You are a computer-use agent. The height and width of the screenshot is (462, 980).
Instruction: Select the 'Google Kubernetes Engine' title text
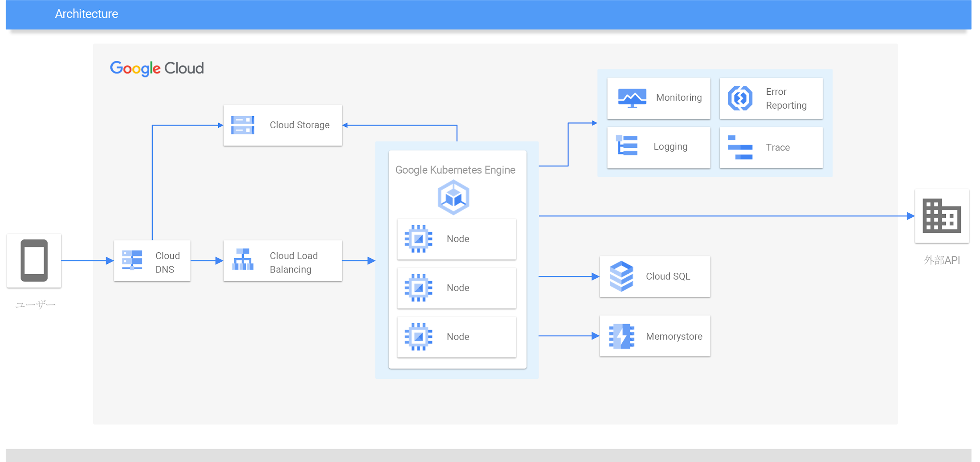455,170
